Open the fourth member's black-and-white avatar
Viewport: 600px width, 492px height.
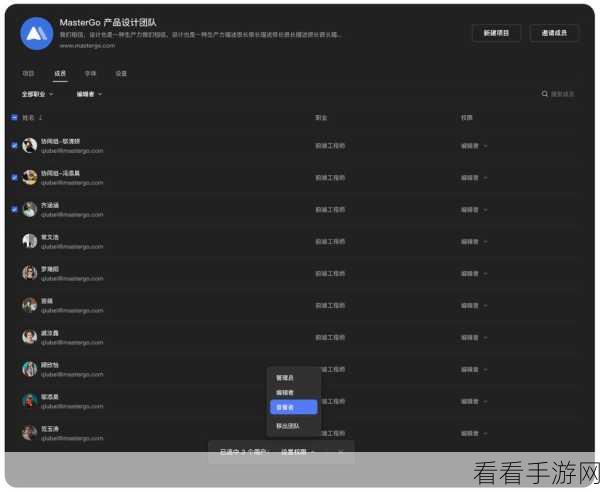click(29, 241)
